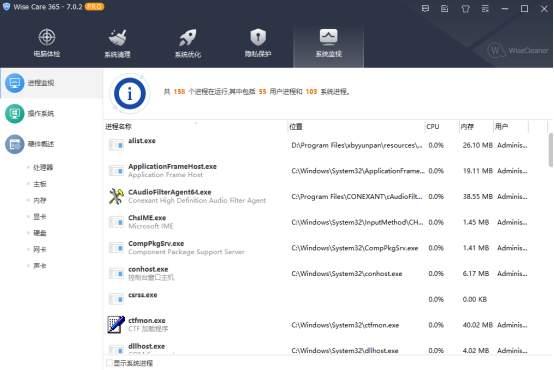554x370 pixels.
Task: Click the conhost.exe process icon
Action: (116, 274)
